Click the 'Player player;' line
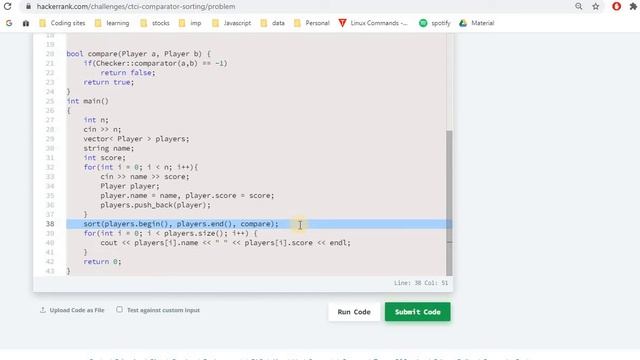The height and width of the screenshot is (360, 640). pyautogui.click(x=130, y=186)
